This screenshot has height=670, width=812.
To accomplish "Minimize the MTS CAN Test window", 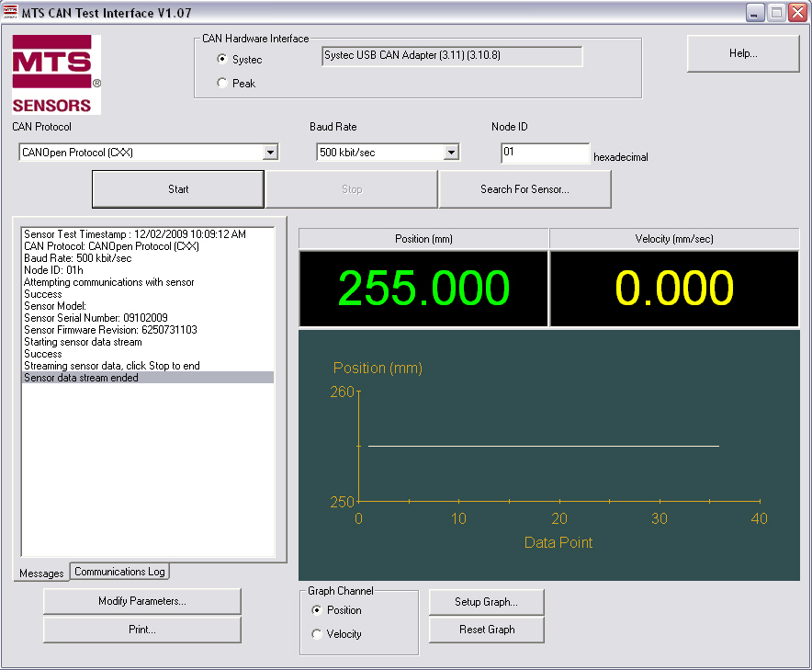I will point(755,12).
